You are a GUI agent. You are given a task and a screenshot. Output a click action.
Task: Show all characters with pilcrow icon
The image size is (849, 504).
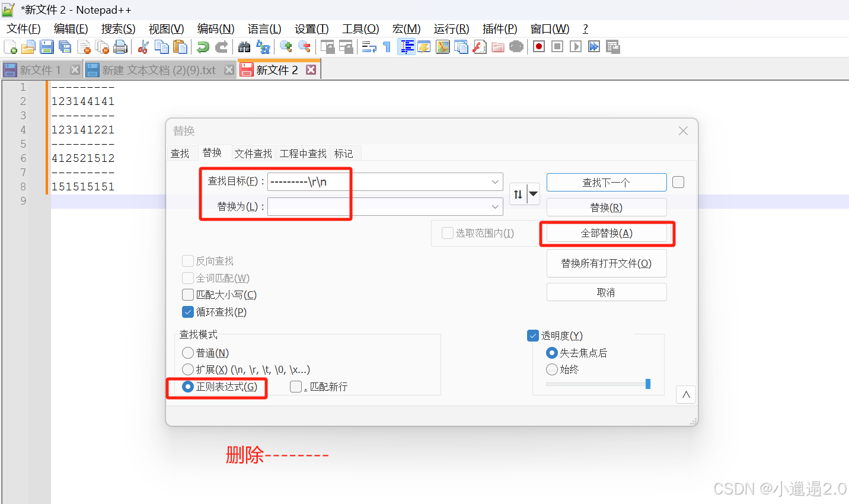tap(387, 47)
